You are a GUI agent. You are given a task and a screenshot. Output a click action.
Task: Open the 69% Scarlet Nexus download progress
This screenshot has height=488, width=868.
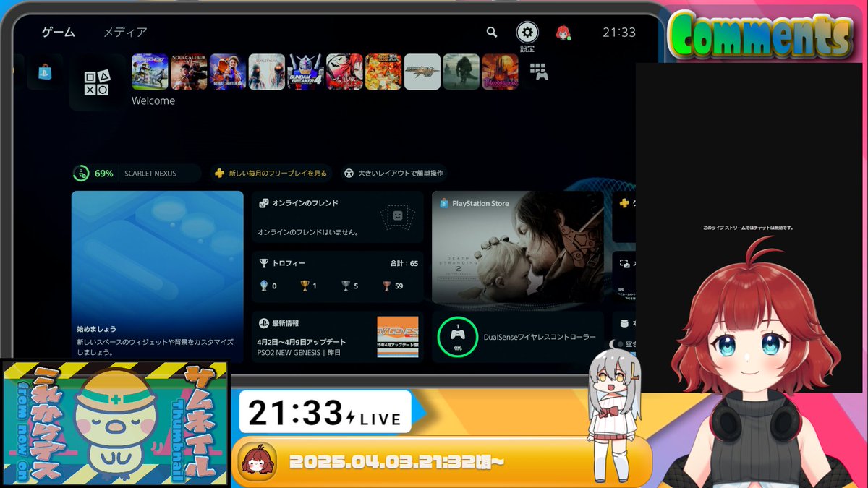point(137,174)
